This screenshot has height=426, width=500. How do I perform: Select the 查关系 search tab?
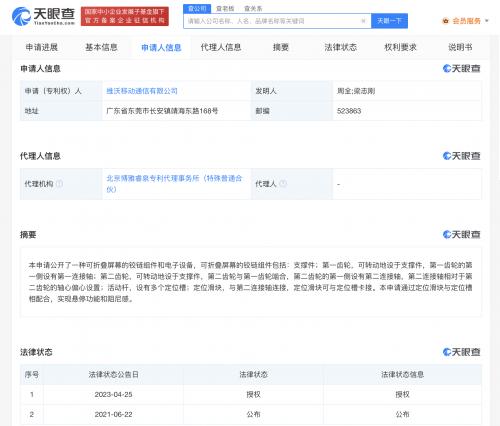[x=253, y=8]
